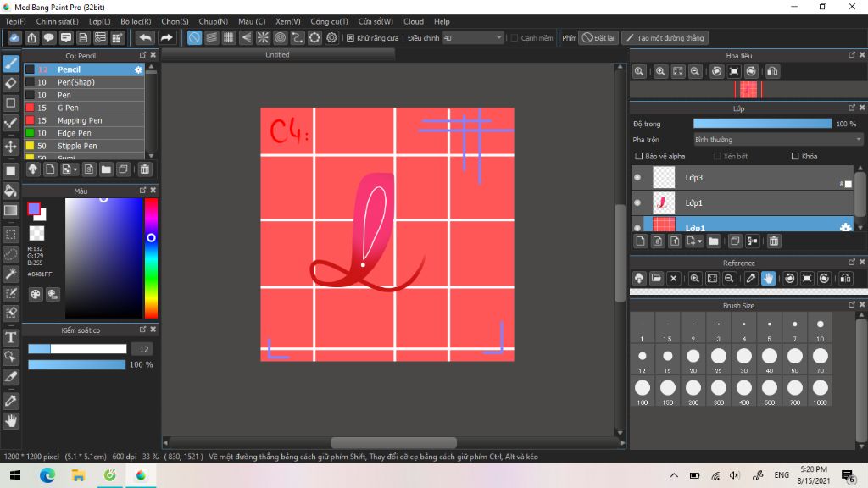Zoom out on the Hoa tiêu navigator
Viewport: 868px width, 488px height.
tap(695, 71)
